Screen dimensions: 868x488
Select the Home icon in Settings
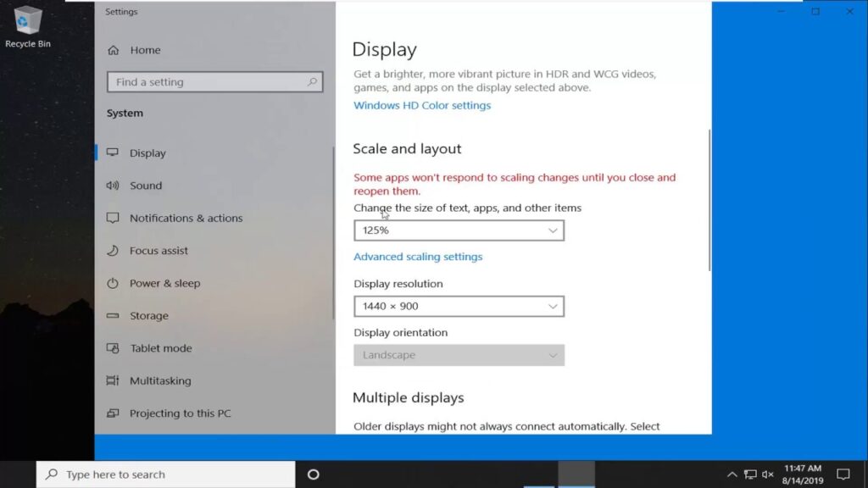tap(114, 50)
